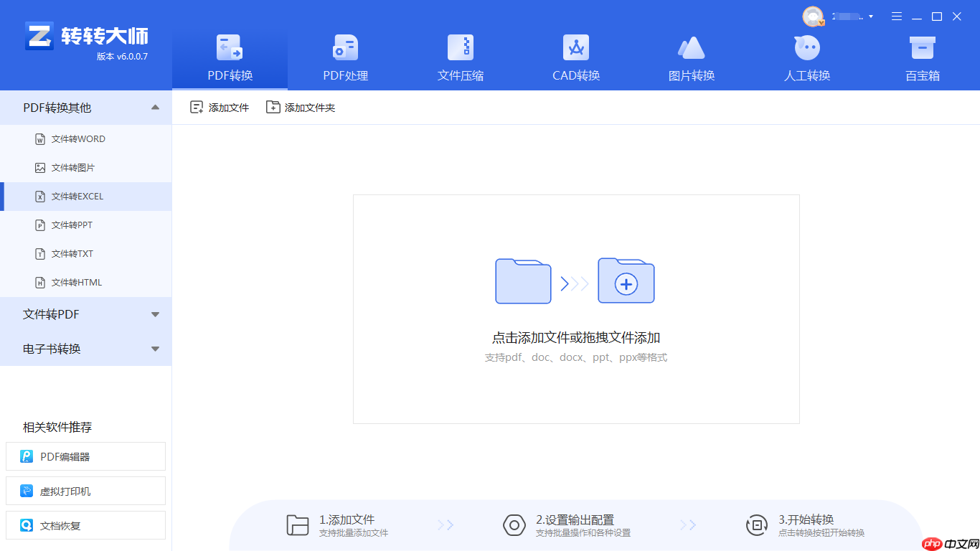The height and width of the screenshot is (551, 980).
Task: Click the supported formats hint text
Action: (x=576, y=357)
